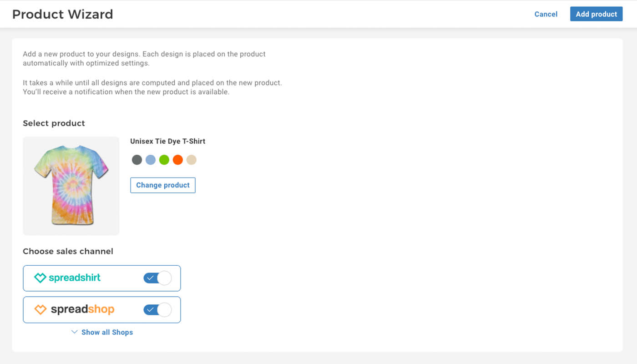637x364 pixels.
Task: Disable the Spreadshirt sales channel toggle
Action: pyautogui.click(x=157, y=278)
